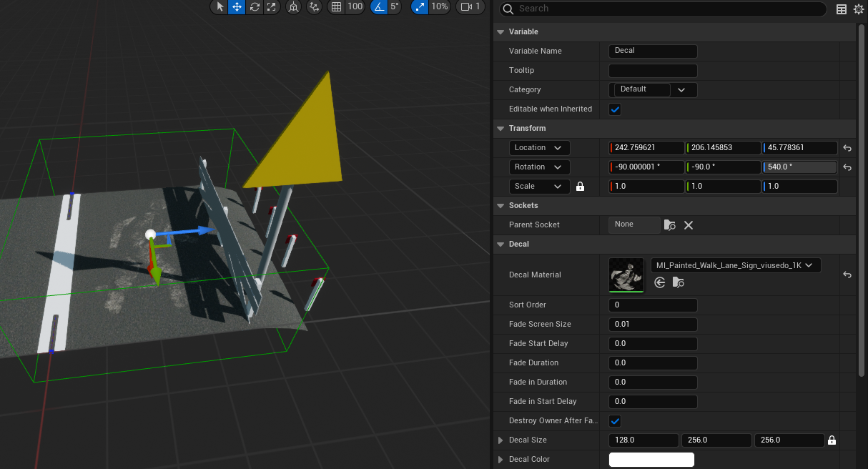This screenshot has width=868, height=469.
Task: Uncheck Editable when Inherited checkbox
Action: point(615,109)
